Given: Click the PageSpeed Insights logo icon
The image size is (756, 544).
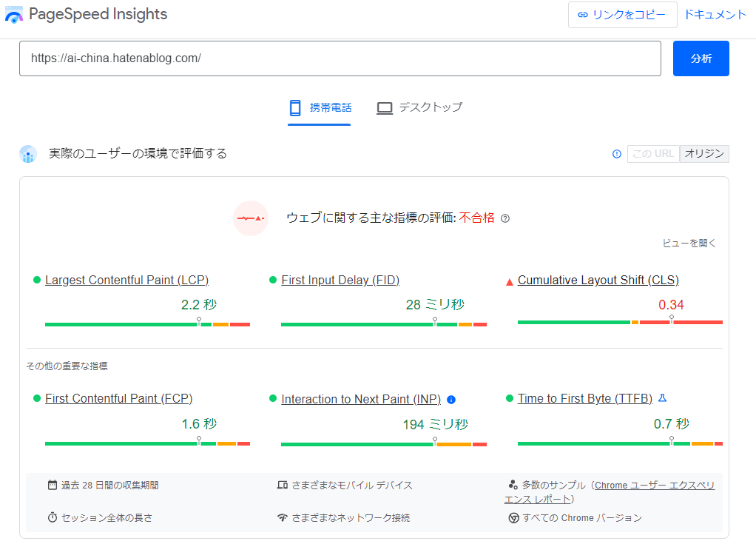Looking at the screenshot, I should coord(13,15).
